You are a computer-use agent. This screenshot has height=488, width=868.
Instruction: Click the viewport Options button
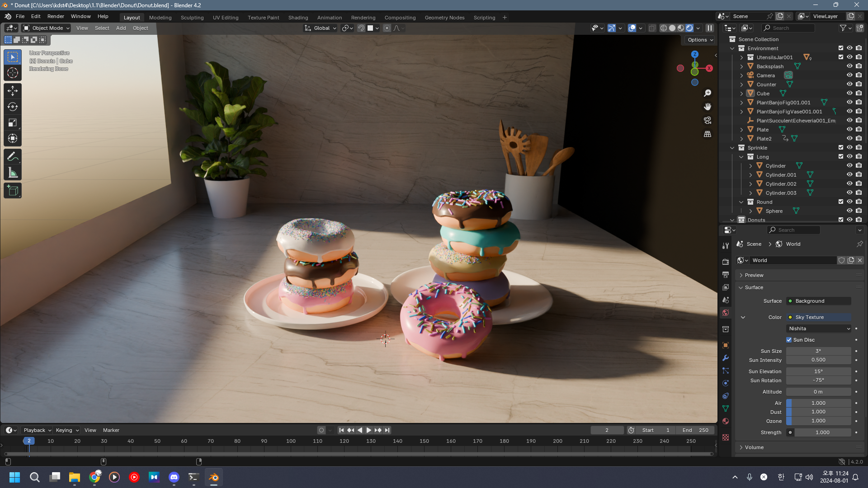pyautogui.click(x=700, y=40)
